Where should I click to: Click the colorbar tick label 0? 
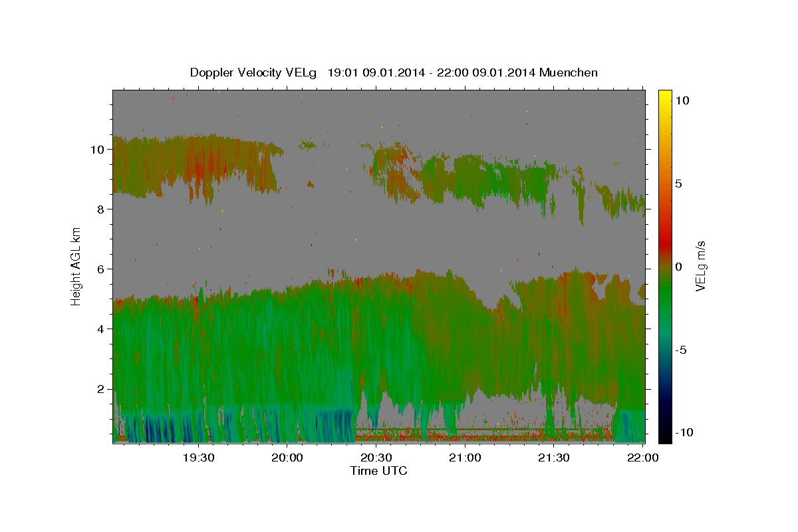point(680,267)
